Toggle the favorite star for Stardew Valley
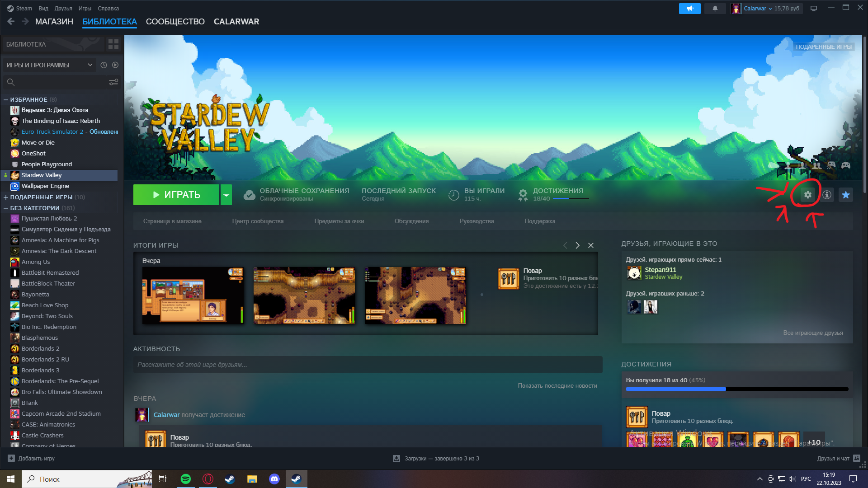The image size is (868, 488). tap(846, 195)
